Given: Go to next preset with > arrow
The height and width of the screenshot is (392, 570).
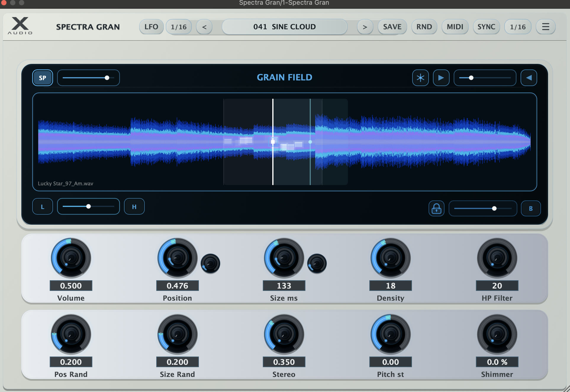Looking at the screenshot, I should coord(365,27).
